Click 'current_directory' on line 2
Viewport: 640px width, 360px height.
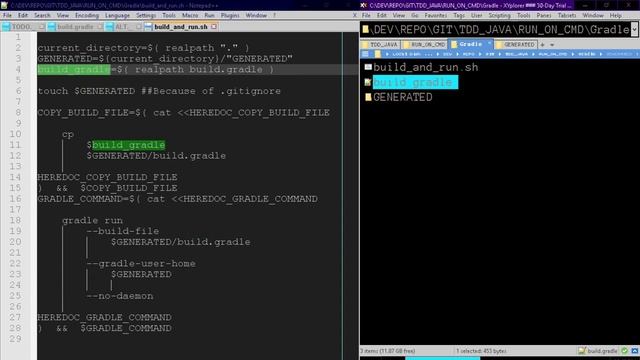coord(89,48)
